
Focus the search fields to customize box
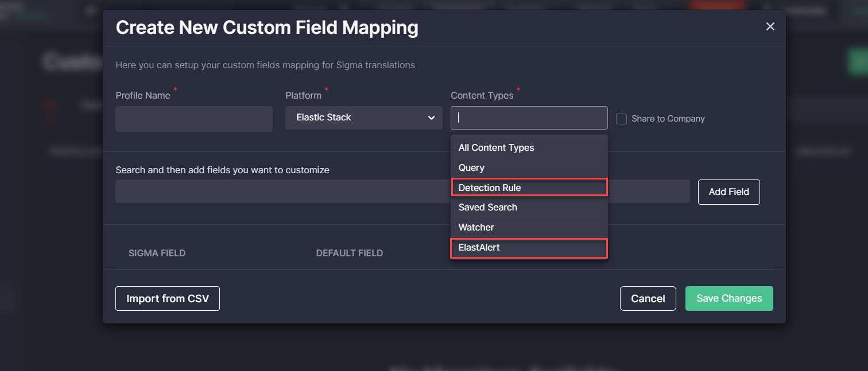[x=281, y=191]
